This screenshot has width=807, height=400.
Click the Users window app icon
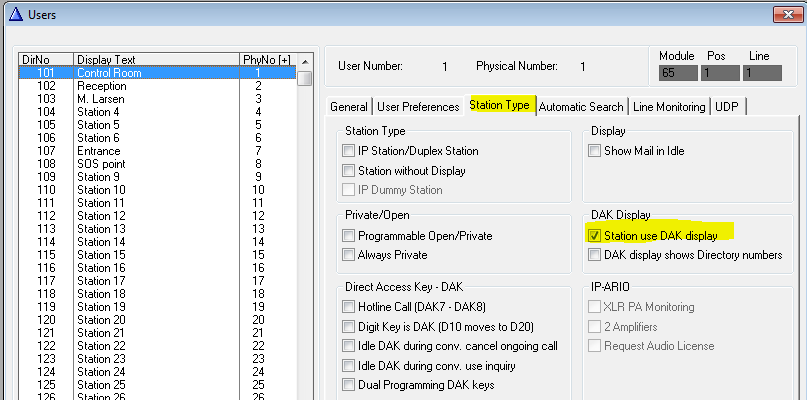(12, 15)
